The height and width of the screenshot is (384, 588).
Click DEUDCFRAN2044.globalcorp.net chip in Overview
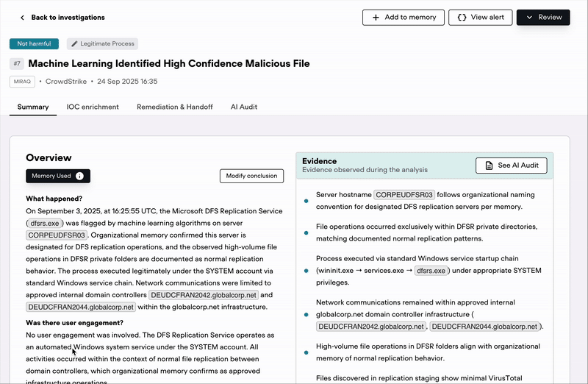(81, 307)
